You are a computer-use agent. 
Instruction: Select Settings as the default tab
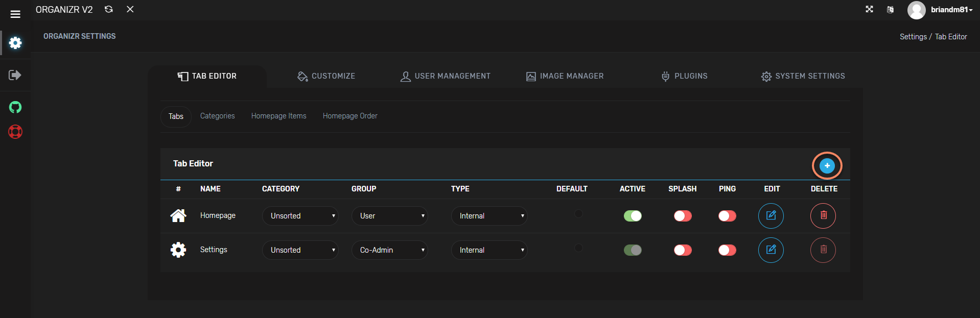pyautogui.click(x=578, y=248)
